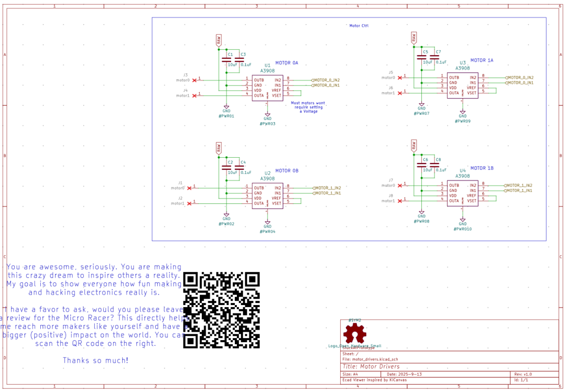Click the 'Thanks so much!' text
Viewport: 566px width, 392px height.
[x=96, y=360]
